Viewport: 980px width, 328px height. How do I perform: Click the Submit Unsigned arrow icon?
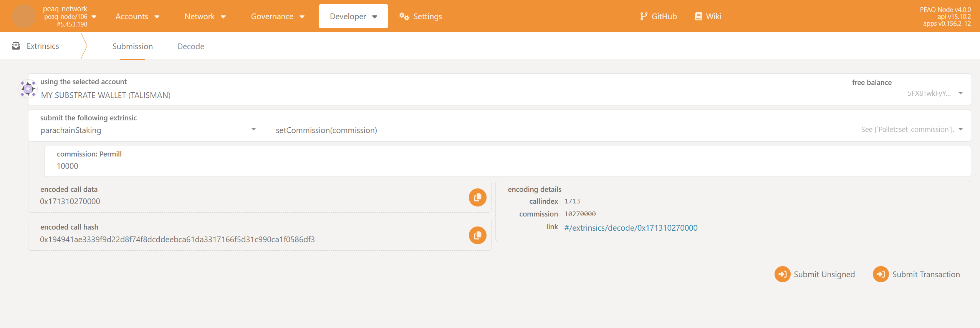click(x=782, y=274)
